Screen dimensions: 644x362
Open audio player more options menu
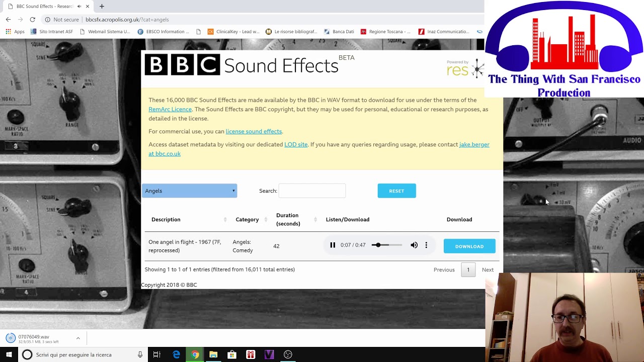tap(426, 245)
